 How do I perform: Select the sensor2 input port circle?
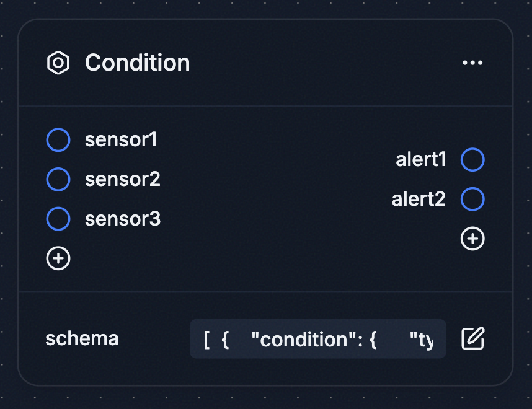point(58,180)
